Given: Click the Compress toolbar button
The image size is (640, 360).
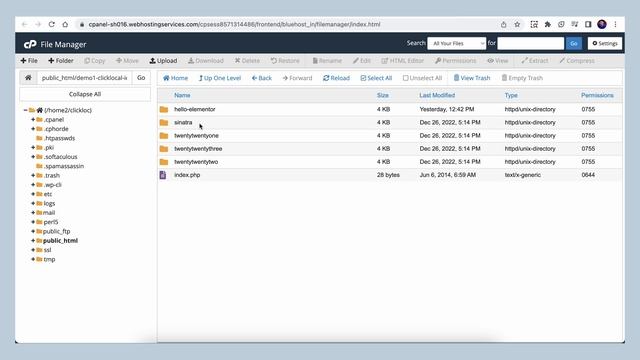Looking at the screenshot, I should coord(577,60).
